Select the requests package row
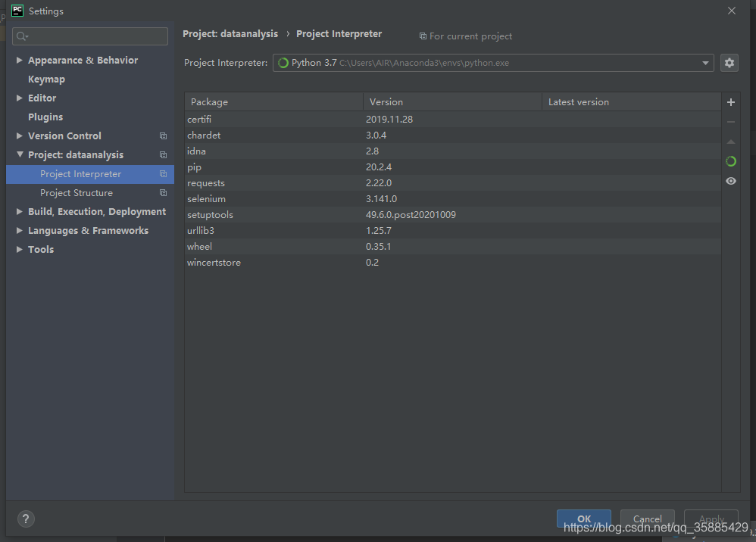Screen dimensions: 756x542 pyautogui.click(x=453, y=182)
